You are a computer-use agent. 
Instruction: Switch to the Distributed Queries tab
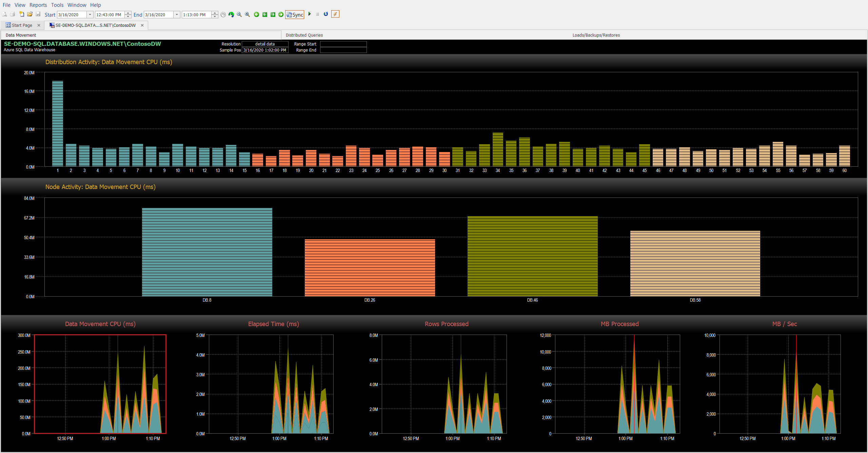[304, 35]
